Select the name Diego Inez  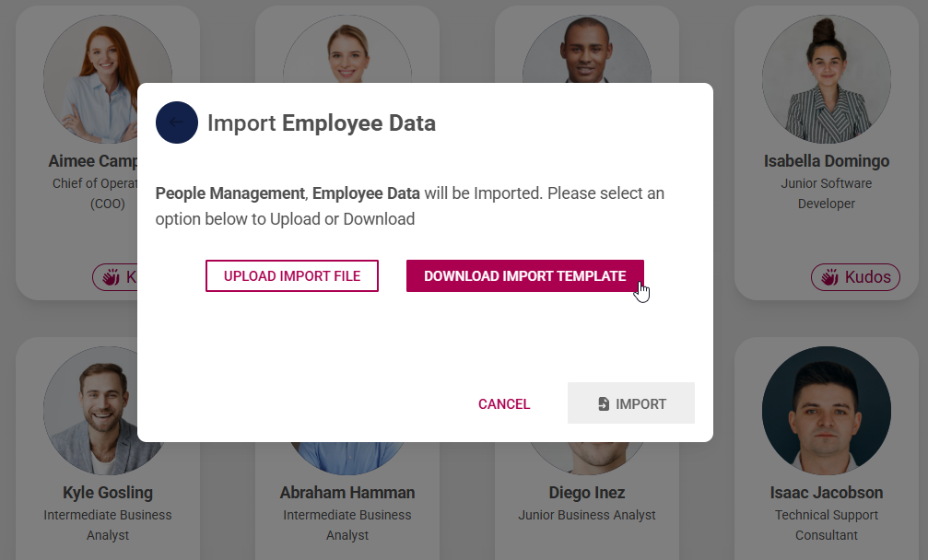click(587, 492)
